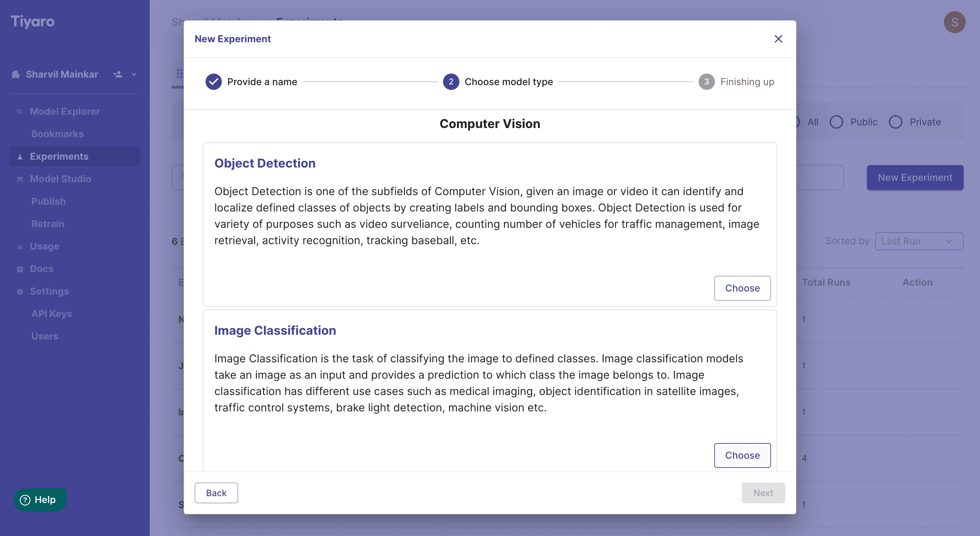Select step 3 Finishing up circle
Image resolution: width=980 pixels, height=536 pixels.
click(x=706, y=82)
